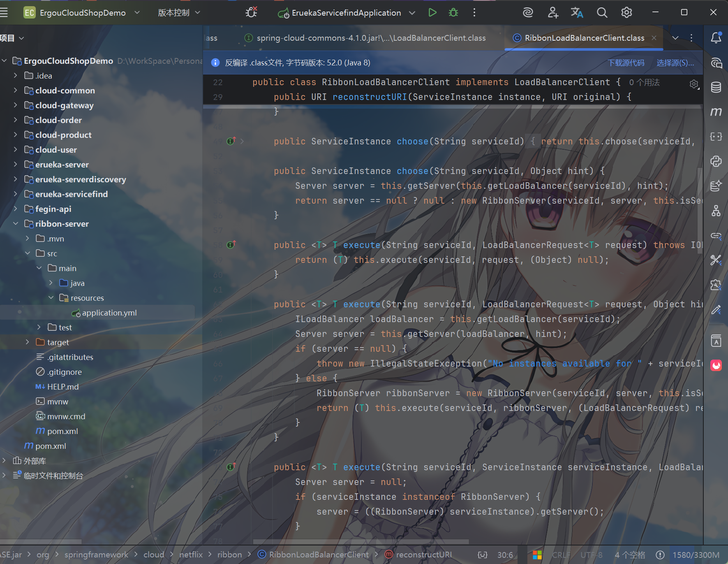Expand erueka-servicefind module
This screenshot has height=564, width=728.
pos(15,194)
